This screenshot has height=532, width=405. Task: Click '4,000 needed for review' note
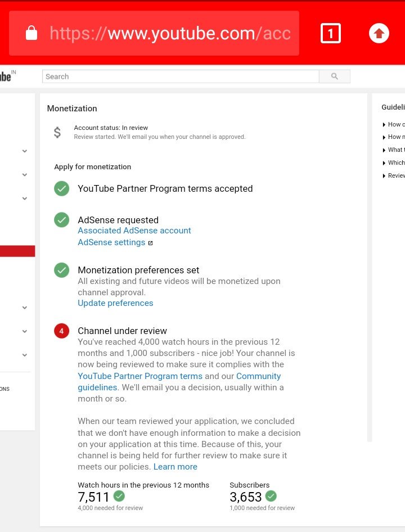[x=110, y=508]
